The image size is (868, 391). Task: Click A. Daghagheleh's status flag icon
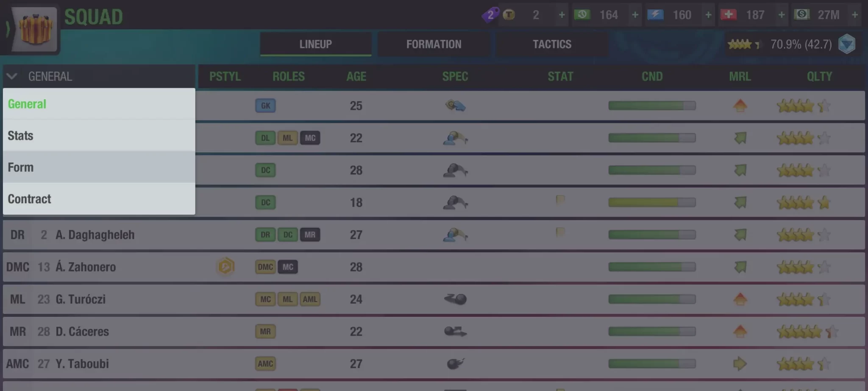coord(560,232)
